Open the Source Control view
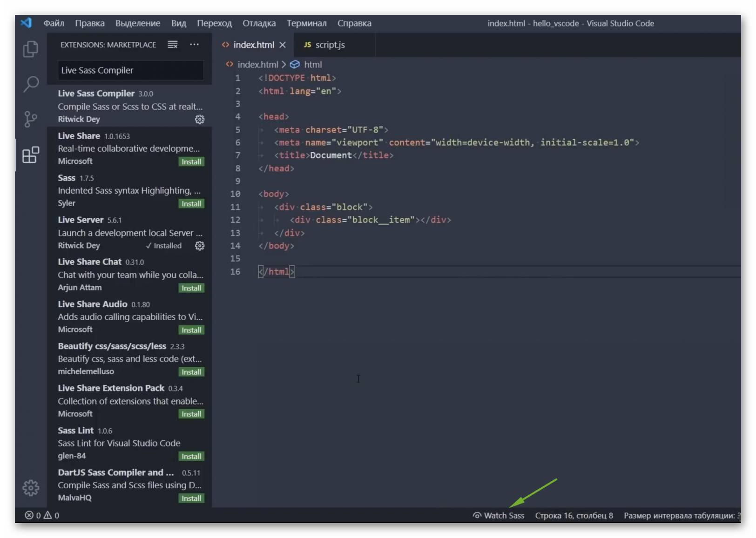The height and width of the screenshot is (538, 756). (31, 120)
